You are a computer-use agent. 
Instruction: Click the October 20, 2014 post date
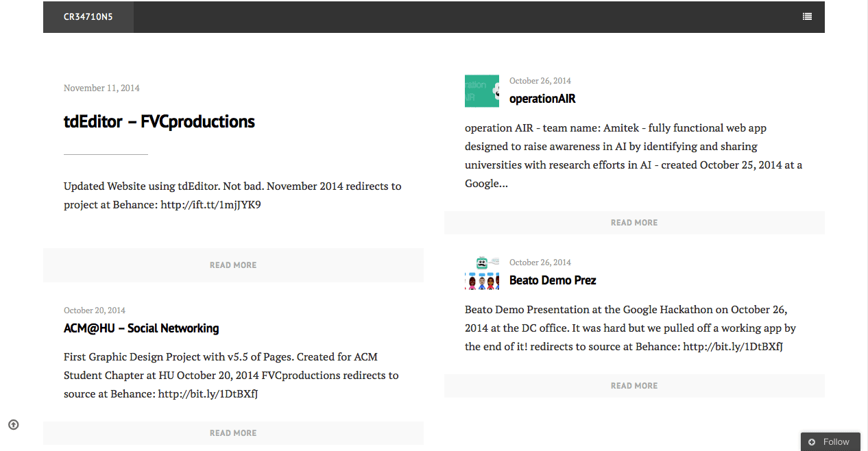[95, 310]
